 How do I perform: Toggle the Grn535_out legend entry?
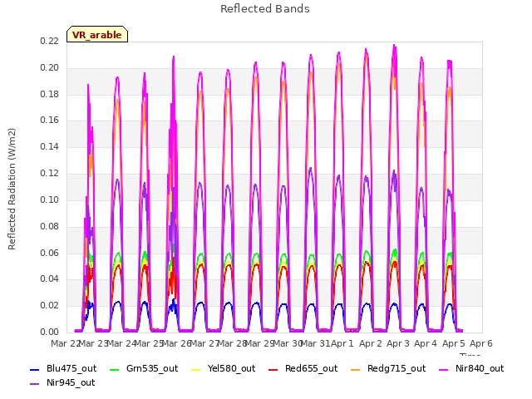[144, 368]
